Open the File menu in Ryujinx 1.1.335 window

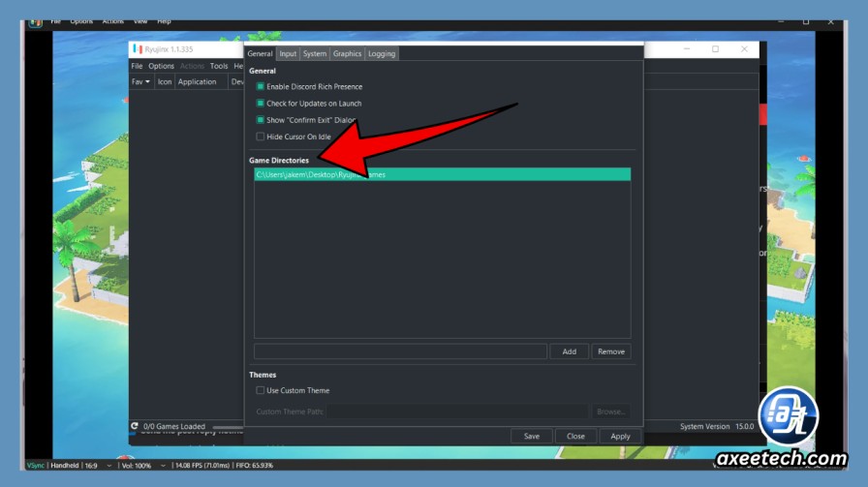137,66
